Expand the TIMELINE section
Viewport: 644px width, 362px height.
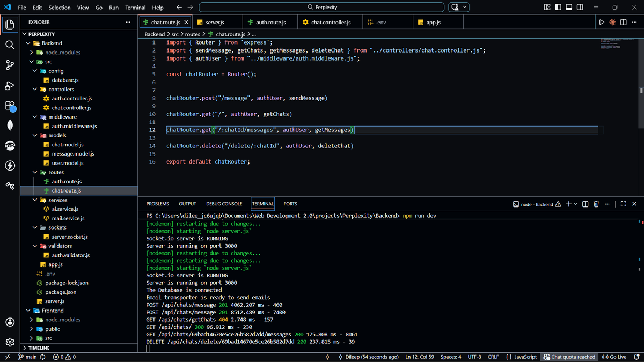pyautogui.click(x=39, y=348)
